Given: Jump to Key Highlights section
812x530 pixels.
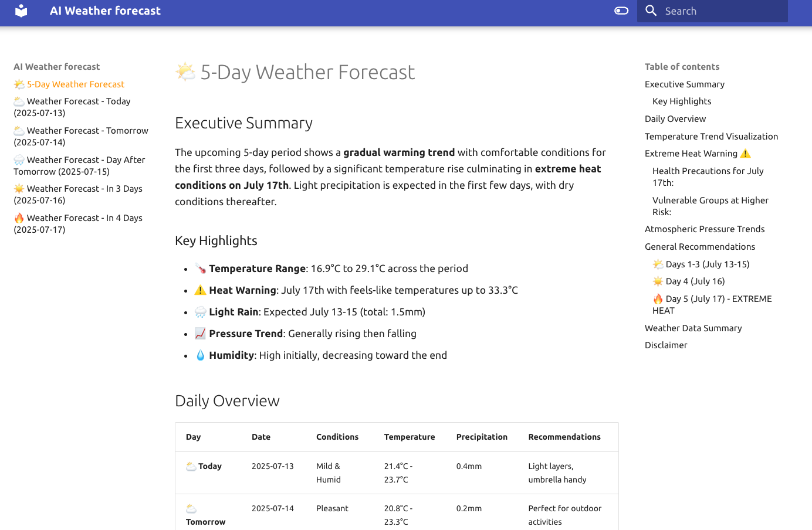Looking at the screenshot, I should point(681,101).
